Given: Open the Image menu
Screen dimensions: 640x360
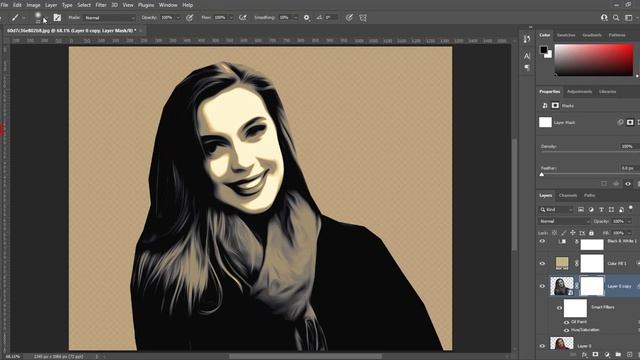Looking at the screenshot, I should pyautogui.click(x=33, y=5).
